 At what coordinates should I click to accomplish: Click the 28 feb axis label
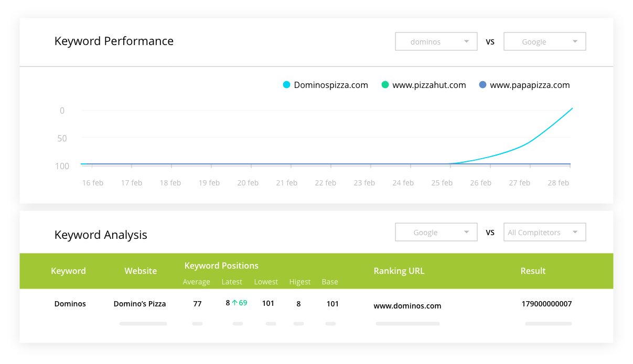[x=558, y=183]
